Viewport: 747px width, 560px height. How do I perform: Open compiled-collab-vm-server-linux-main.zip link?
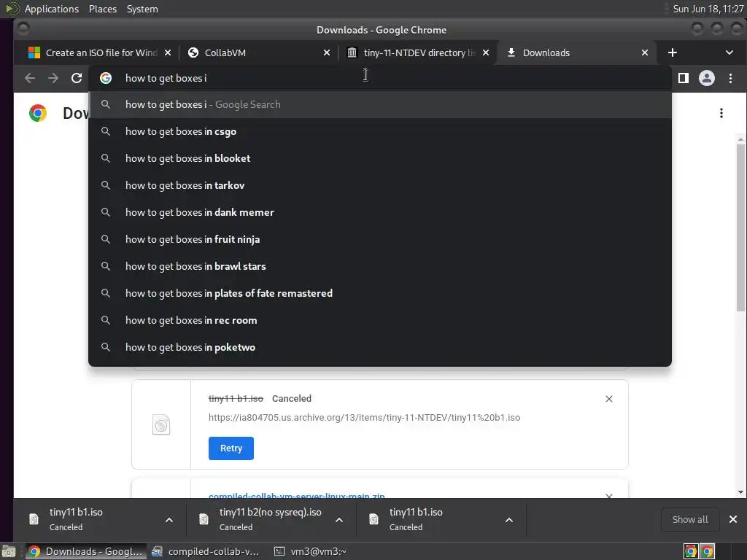tap(296, 495)
